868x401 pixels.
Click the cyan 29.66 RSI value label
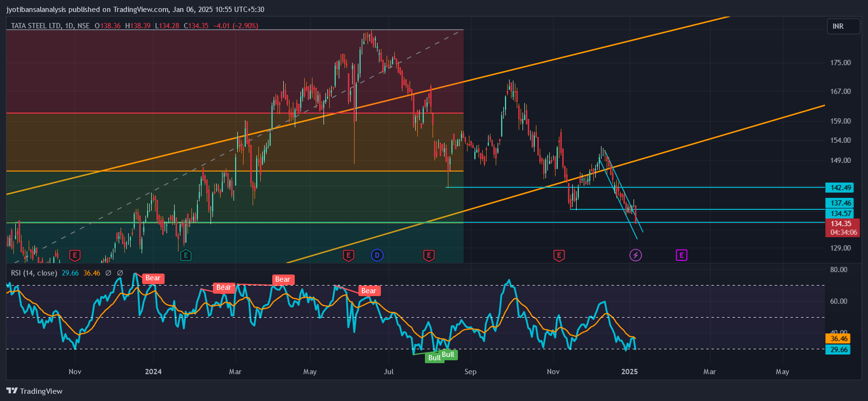click(x=838, y=350)
